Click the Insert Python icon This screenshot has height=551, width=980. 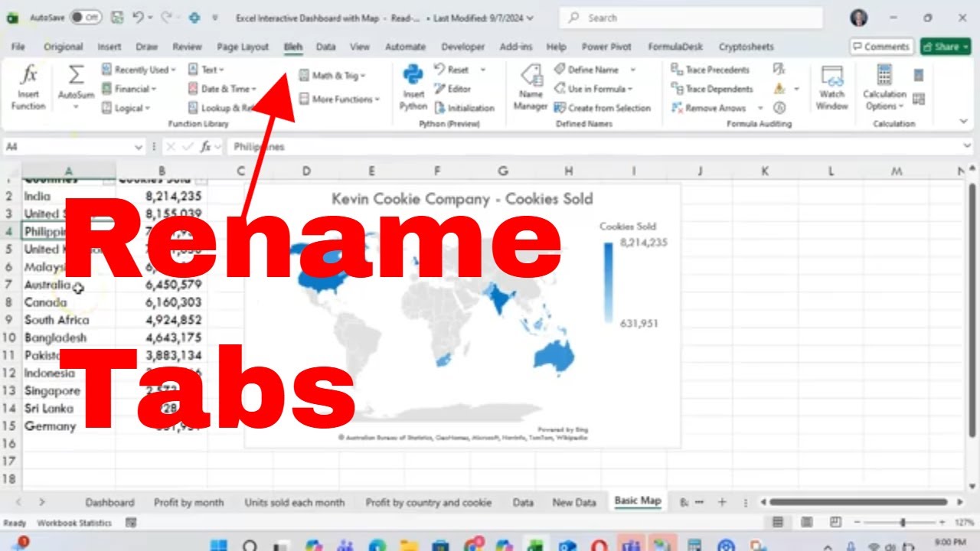413,75
